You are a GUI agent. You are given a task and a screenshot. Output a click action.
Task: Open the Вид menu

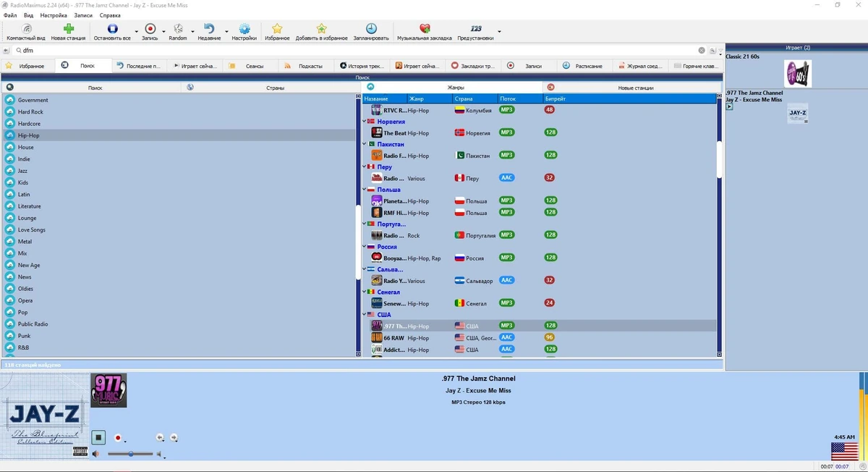click(28, 15)
